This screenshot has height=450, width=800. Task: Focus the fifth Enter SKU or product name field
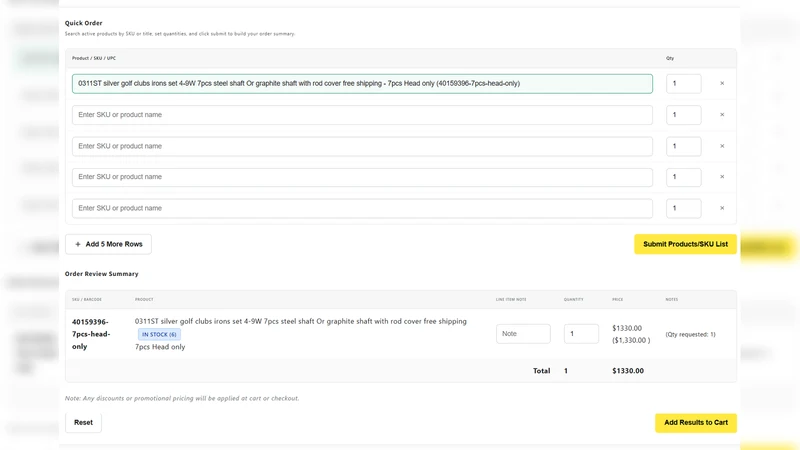[362, 208]
